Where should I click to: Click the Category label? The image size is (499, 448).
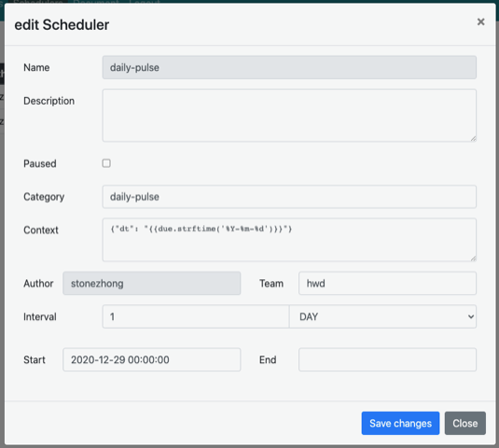44,197
